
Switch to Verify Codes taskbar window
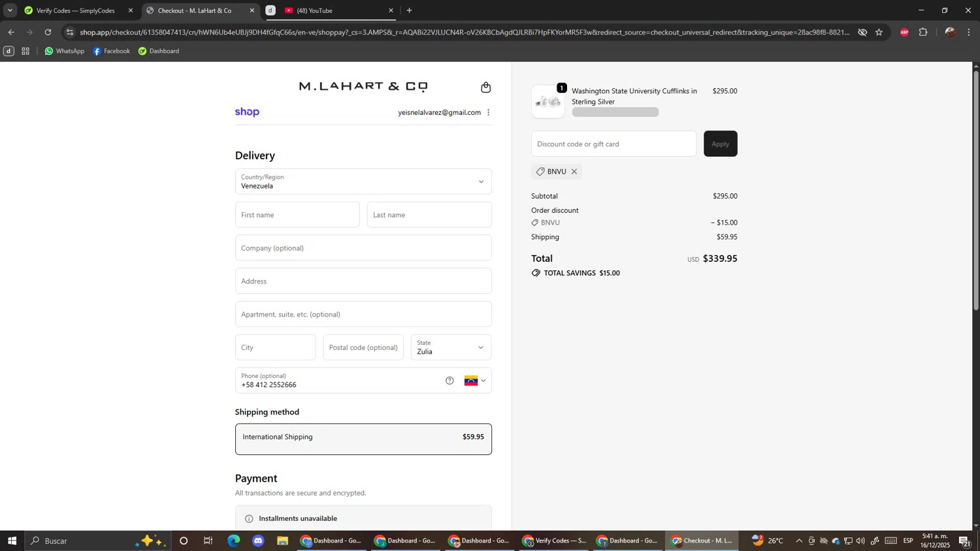(555, 541)
